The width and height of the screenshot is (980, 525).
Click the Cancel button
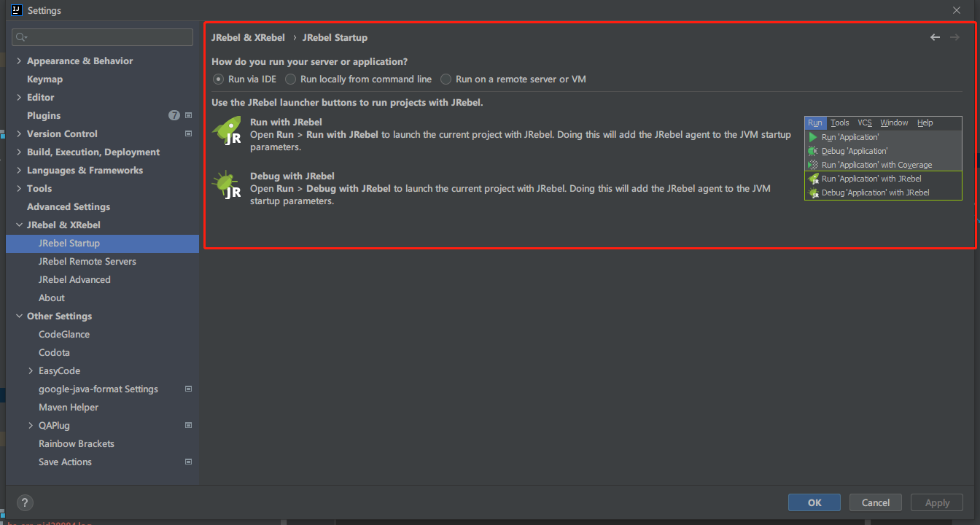[x=876, y=502]
